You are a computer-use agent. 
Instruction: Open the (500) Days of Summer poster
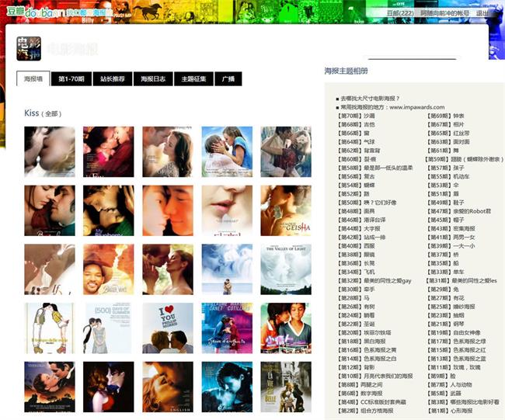tap(108, 328)
